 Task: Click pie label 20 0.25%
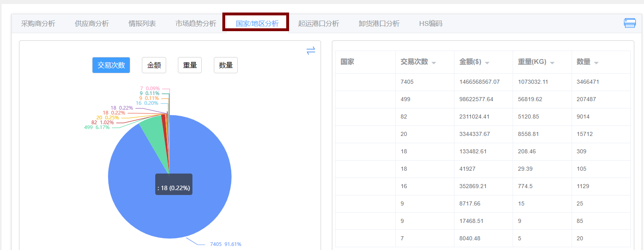108,118
